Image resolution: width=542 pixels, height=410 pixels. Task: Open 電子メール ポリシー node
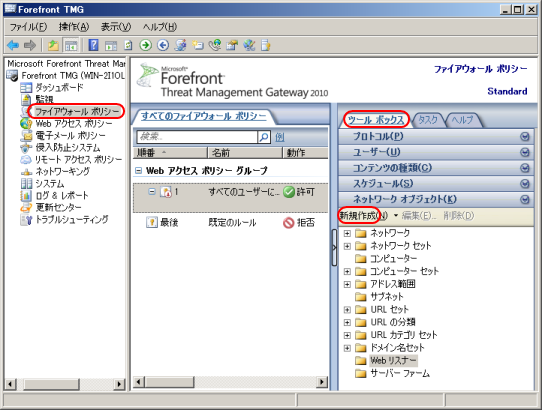pos(71,136)
